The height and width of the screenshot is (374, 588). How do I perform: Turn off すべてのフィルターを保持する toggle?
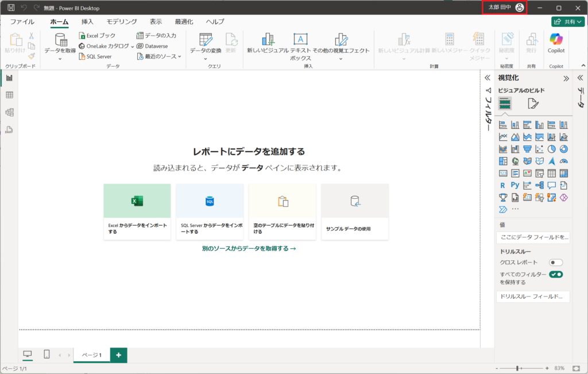tap(555, 275)
